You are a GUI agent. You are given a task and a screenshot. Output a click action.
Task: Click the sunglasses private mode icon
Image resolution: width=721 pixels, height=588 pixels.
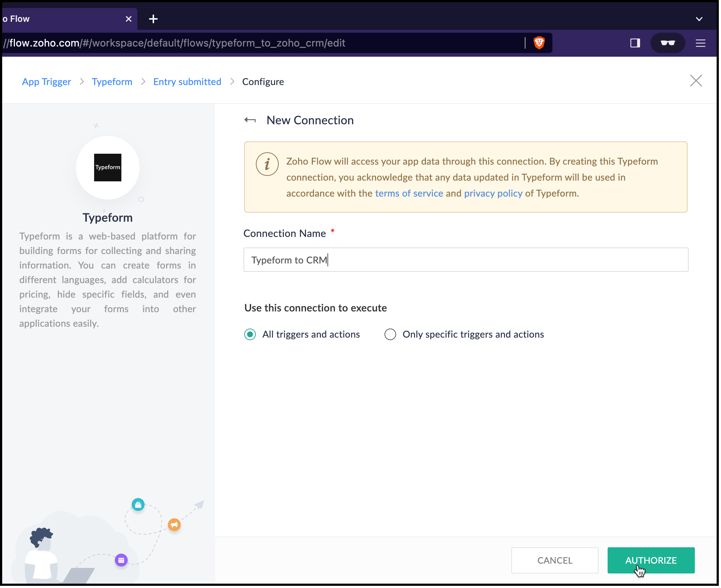[668, 43]
